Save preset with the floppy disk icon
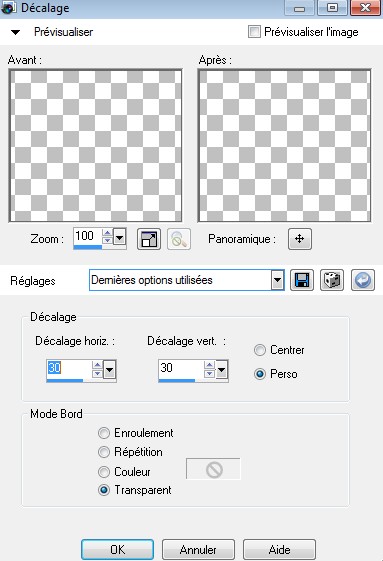Viewport: 383px width, 561px height. coord(302,280)
